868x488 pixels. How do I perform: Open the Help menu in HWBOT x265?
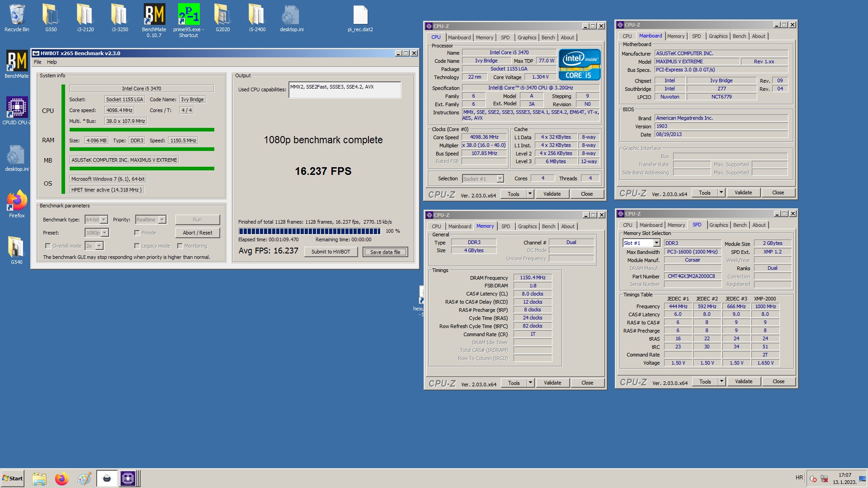point(52,62)
